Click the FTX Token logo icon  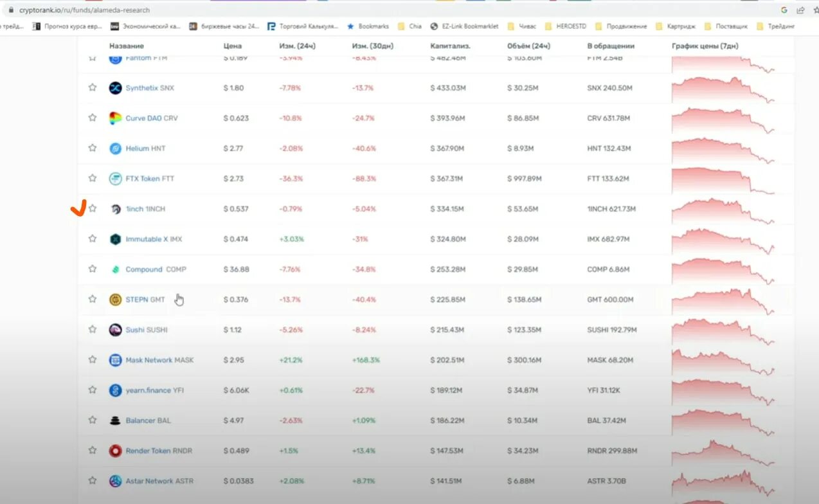(115, 179)
